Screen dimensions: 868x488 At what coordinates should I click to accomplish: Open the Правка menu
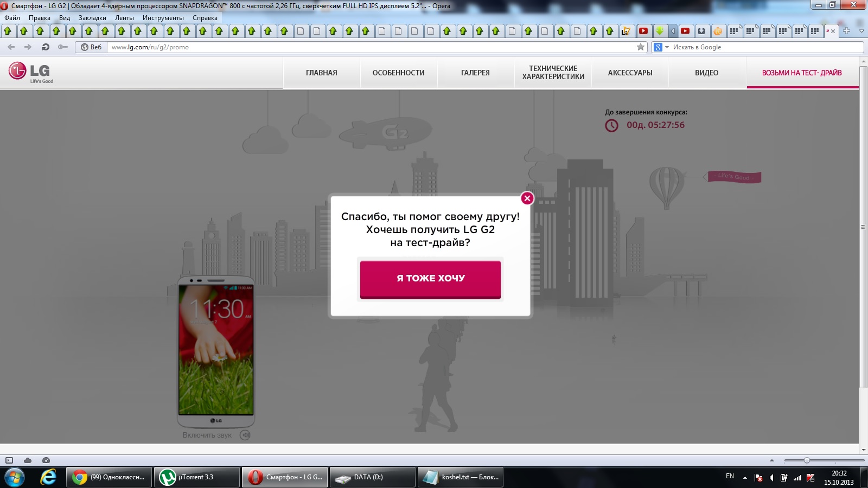tap(40, 18)
